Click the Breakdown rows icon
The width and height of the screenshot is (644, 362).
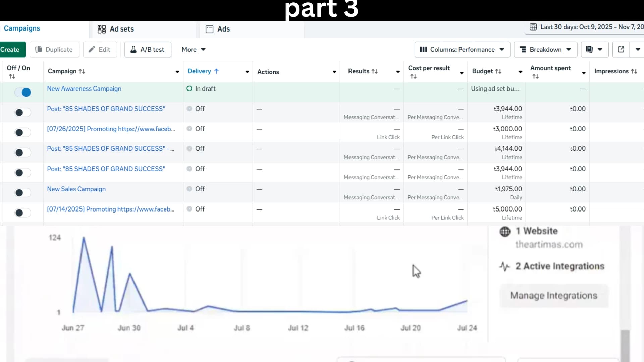523,50
